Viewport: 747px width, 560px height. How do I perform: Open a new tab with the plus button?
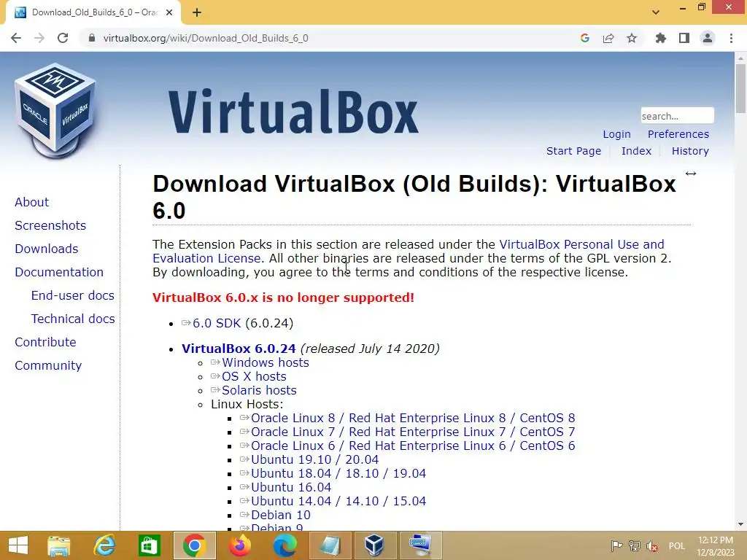197,12
